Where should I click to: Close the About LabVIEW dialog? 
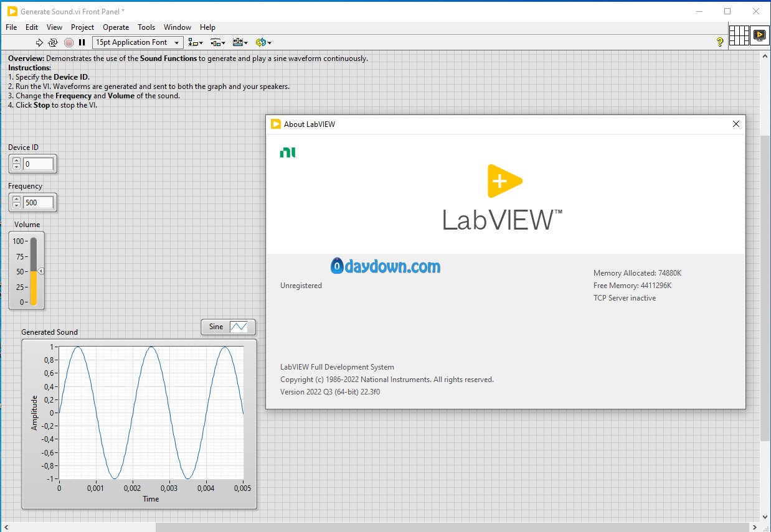pyautogui.click(x=736, y=124)
